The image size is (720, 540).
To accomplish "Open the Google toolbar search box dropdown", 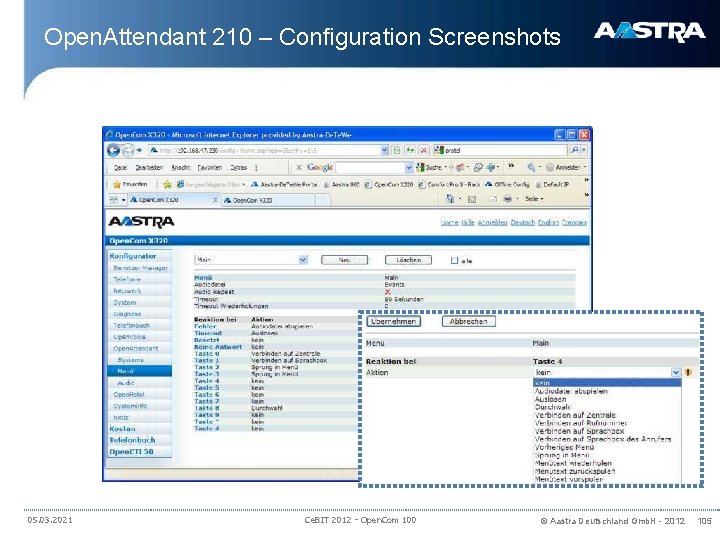I will (409, 168).
